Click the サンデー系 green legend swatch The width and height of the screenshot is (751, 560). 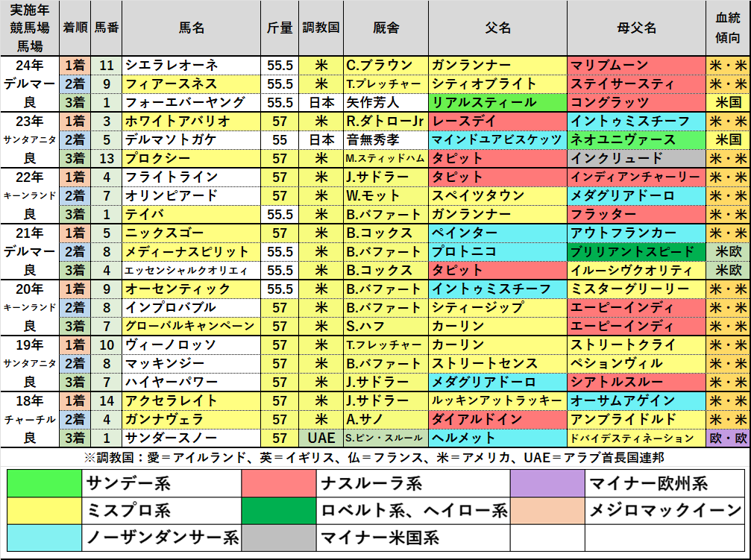click(x=44, y=483)
